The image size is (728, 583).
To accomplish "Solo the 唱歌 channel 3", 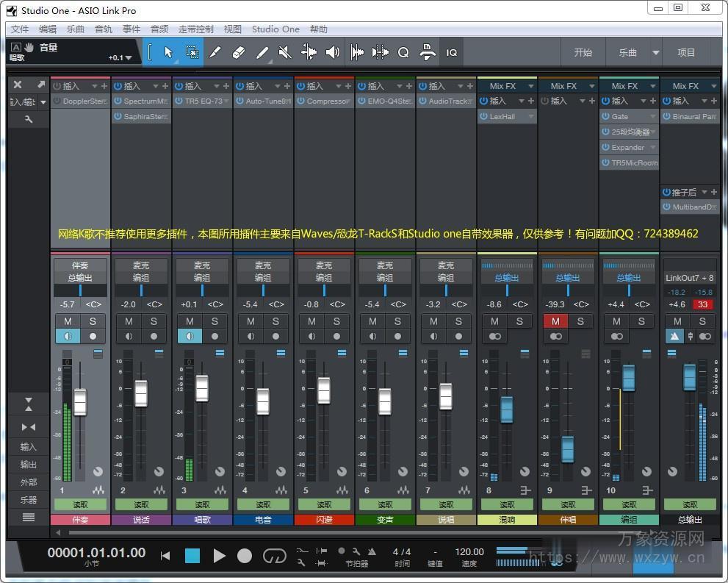I will click(215, 321).
